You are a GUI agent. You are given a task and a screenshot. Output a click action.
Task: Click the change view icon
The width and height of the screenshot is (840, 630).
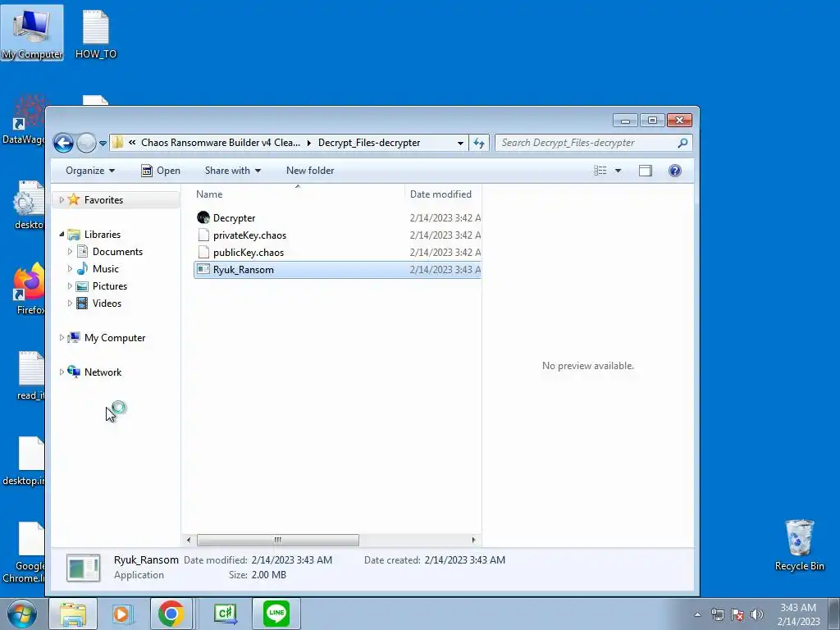(x=600, y=171)
